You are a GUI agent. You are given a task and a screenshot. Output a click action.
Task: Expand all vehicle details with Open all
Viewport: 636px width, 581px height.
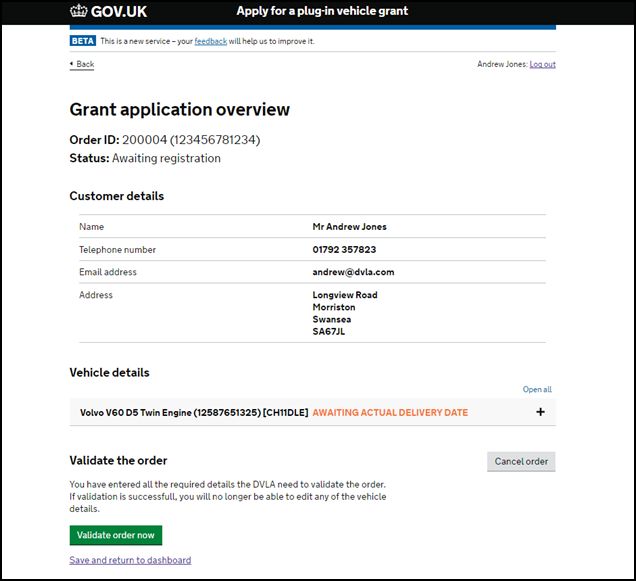click(537, 389)
